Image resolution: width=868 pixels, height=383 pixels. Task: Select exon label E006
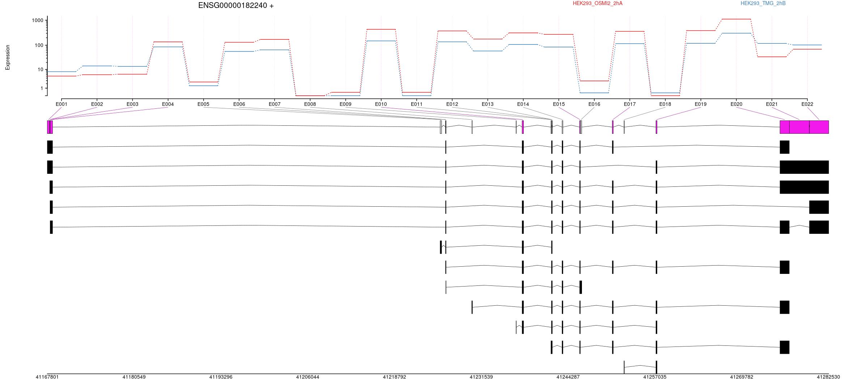click(239, 104)
